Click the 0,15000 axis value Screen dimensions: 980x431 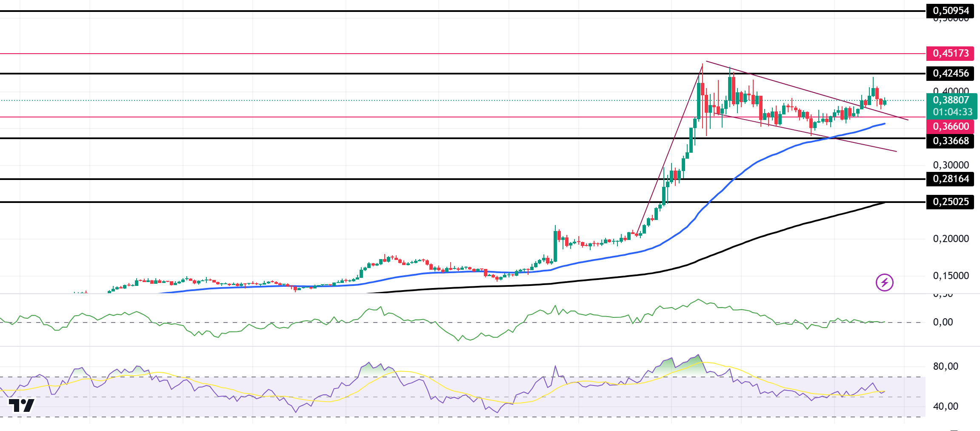(x=951, y=276)
